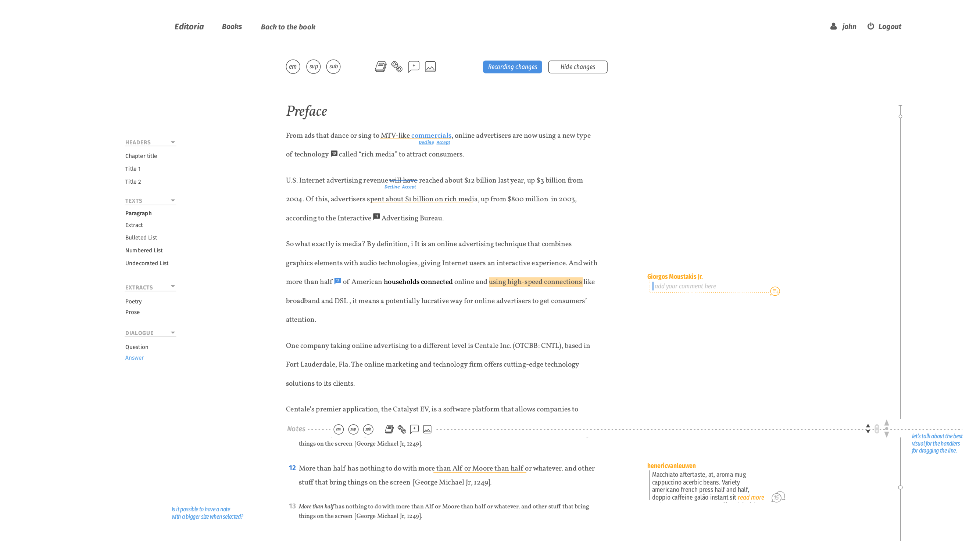980x551 pixels.
Task: Click the em formatting icon
Action: coord(293,66)
